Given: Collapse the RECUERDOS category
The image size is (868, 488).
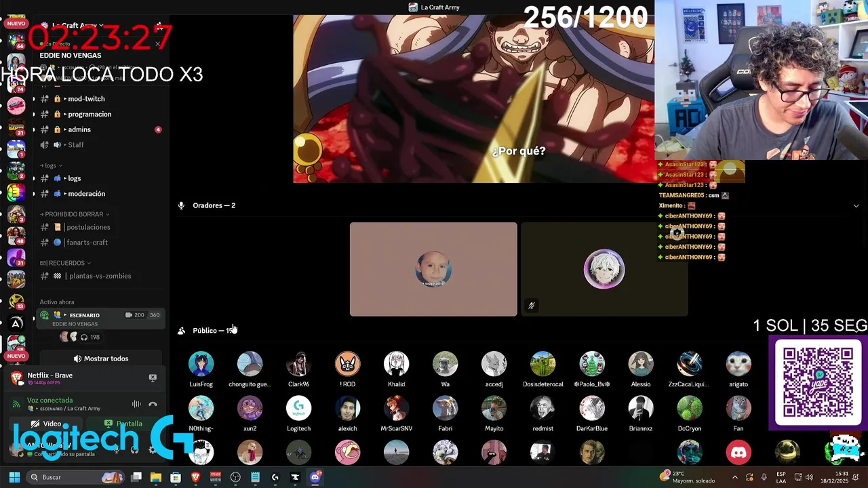Looking at the screenshot, I should (65, 263).
